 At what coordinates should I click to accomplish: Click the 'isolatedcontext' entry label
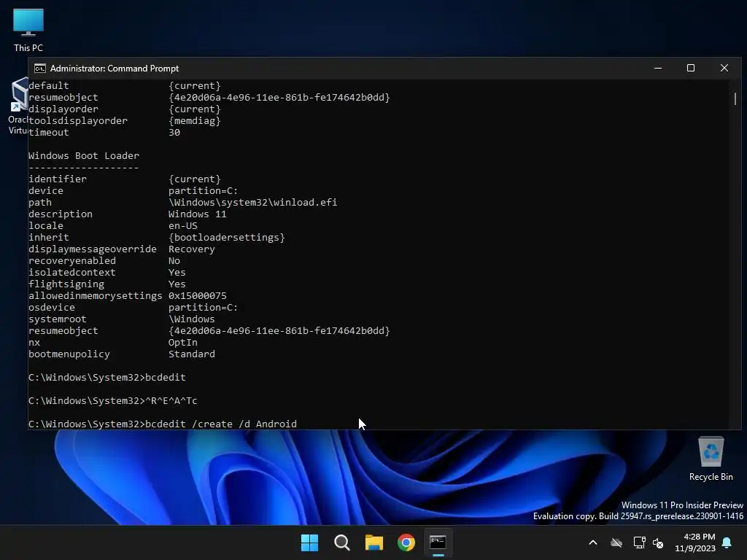72,273
